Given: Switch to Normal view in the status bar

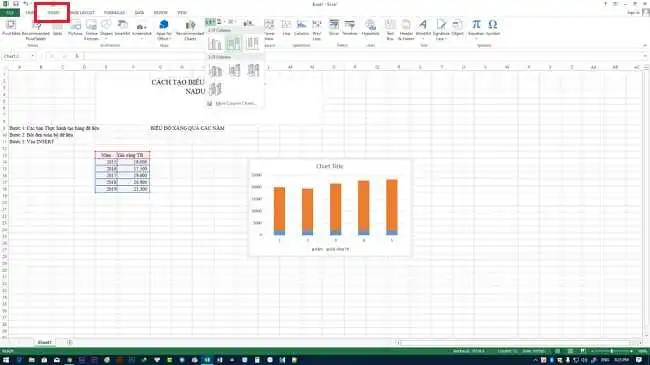Looking at the screenshot, I should (x=558, y=351).
